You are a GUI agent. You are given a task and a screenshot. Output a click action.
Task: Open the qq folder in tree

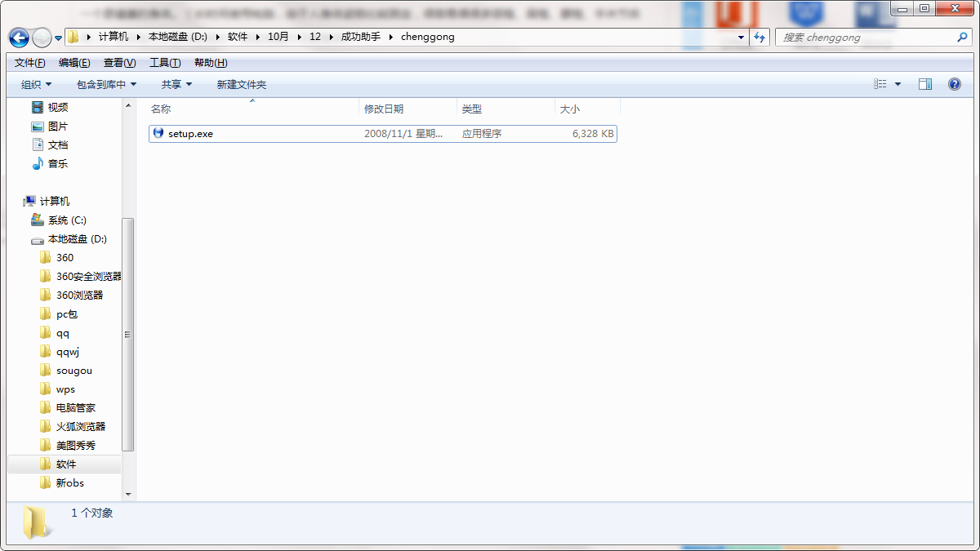pyautogui.click(x=63, y=332)
